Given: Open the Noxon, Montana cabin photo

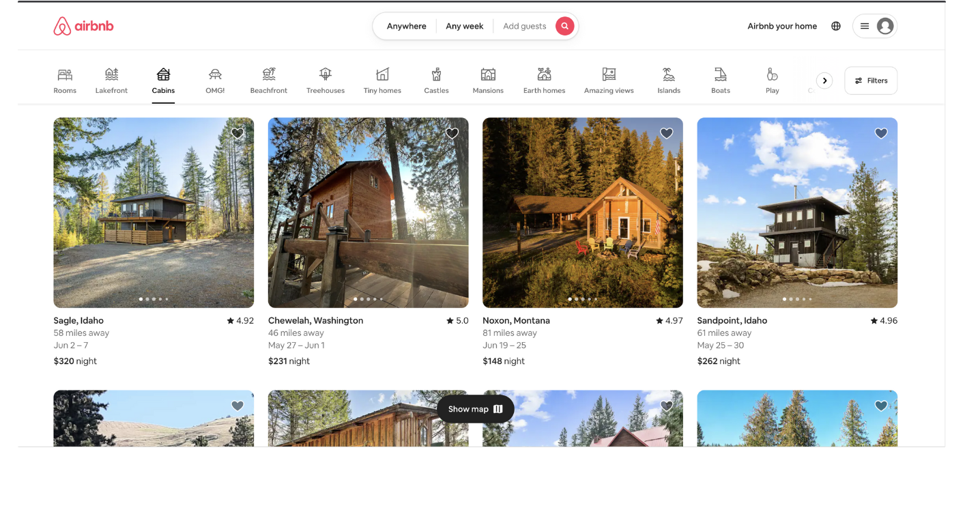Looking at the screenshot, I should pos(583,212).
